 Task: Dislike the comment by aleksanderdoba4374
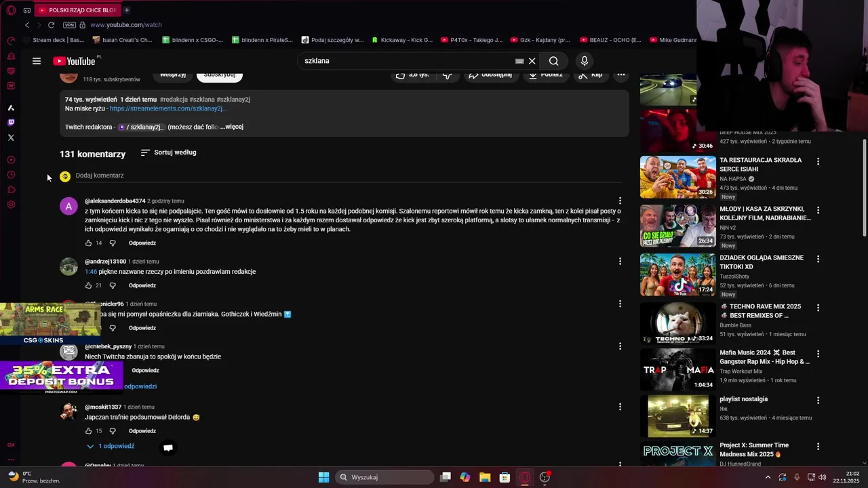(113, 243)
